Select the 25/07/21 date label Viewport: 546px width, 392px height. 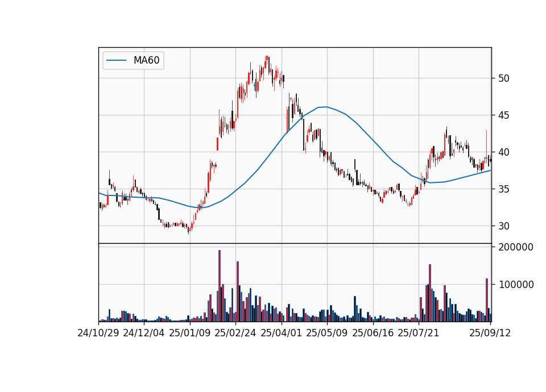pos(419,333)
